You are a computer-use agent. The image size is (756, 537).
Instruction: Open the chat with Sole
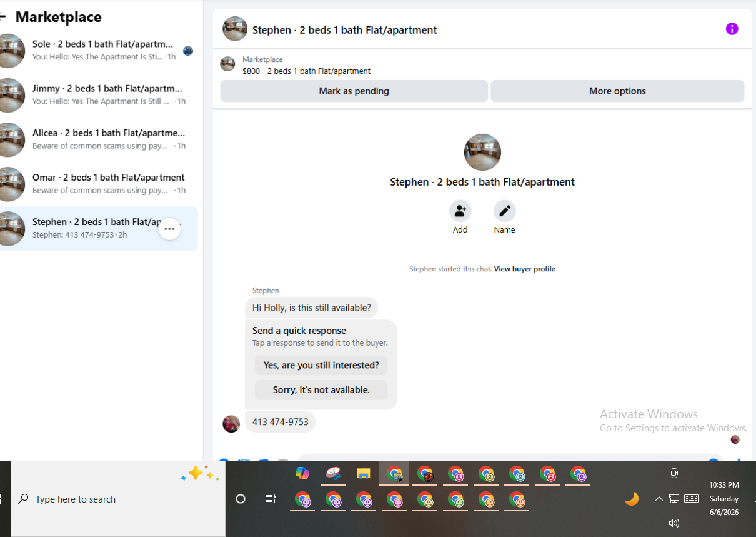coord(99,51)
